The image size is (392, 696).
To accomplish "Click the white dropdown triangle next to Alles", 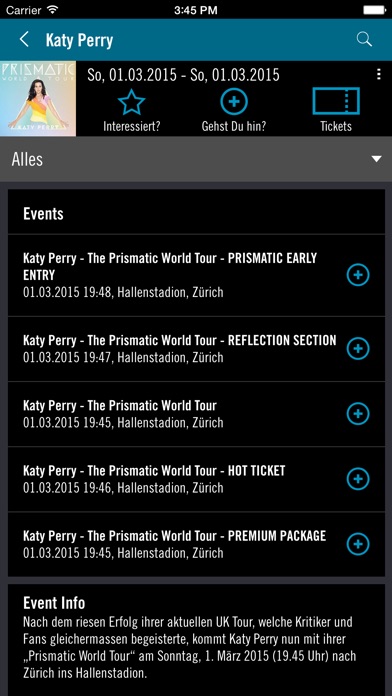I will point(376,159).
